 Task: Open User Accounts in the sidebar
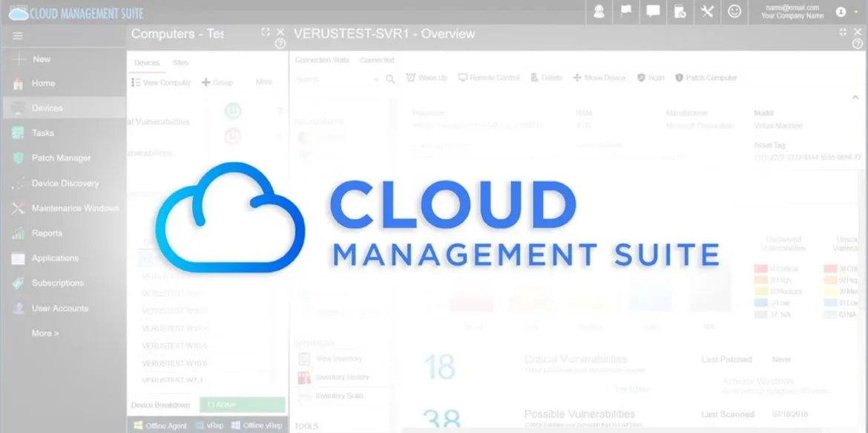pyautogui.click(x=60, y=308)
